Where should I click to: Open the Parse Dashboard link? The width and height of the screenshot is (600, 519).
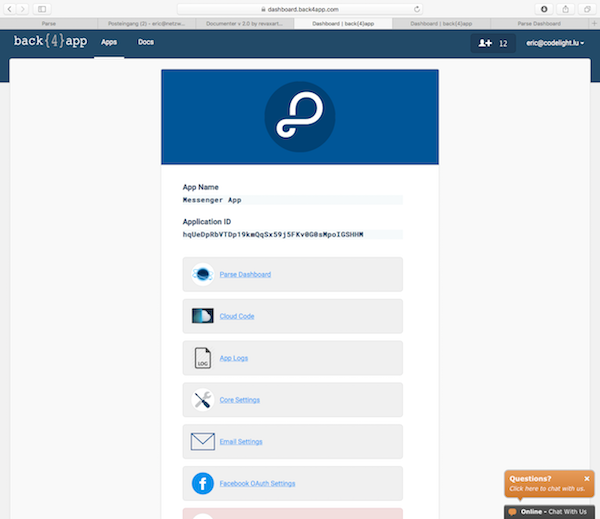[245, 274]
